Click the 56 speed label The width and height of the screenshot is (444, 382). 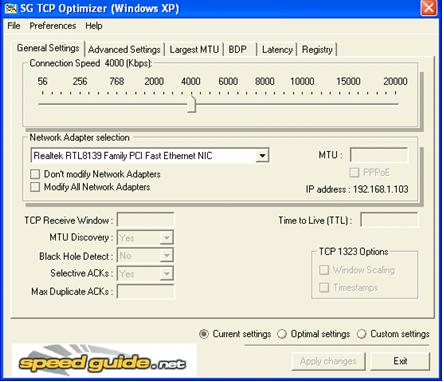(42, 81)
